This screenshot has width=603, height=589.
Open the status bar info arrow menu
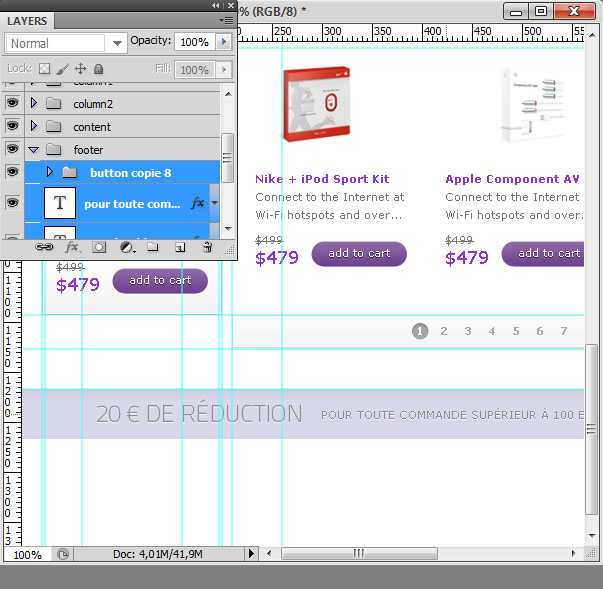pos(251,554)
